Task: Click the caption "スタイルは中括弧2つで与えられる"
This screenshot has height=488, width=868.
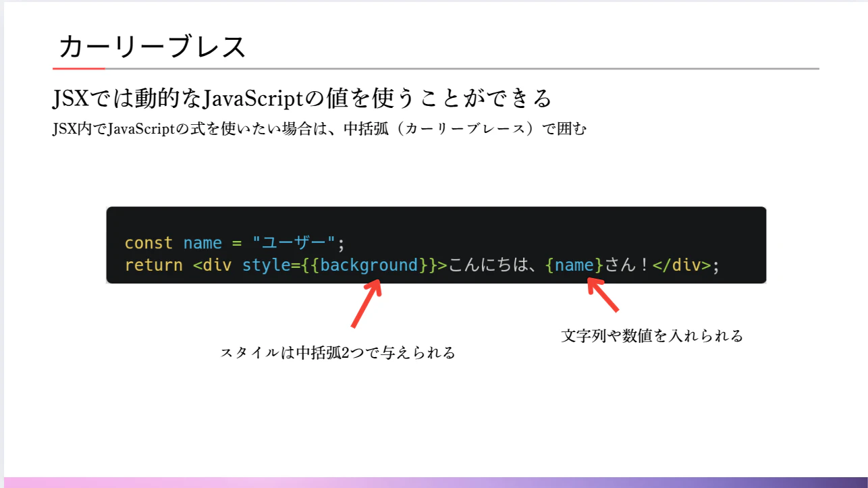Action: pyautogui.click(x=338, y=352)
